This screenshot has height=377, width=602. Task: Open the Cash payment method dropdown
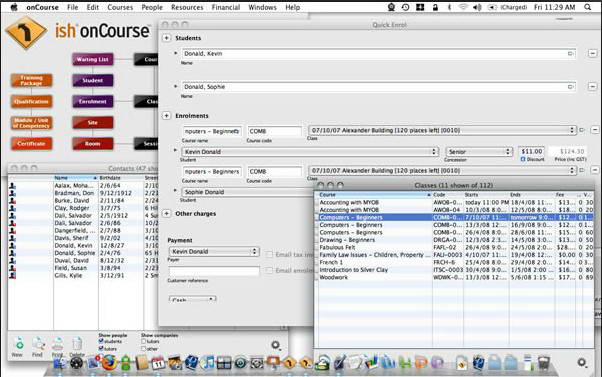[x=192, y=299]
